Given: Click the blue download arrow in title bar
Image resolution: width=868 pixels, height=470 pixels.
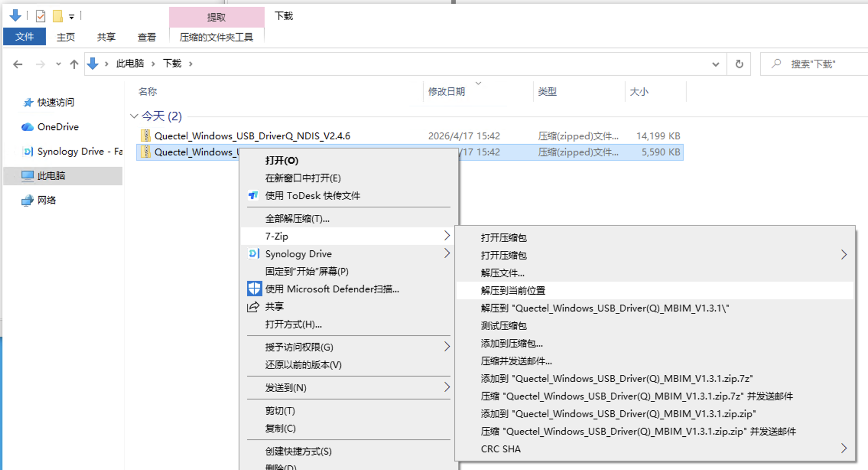Looking at the screenshot, I should 15,16.
